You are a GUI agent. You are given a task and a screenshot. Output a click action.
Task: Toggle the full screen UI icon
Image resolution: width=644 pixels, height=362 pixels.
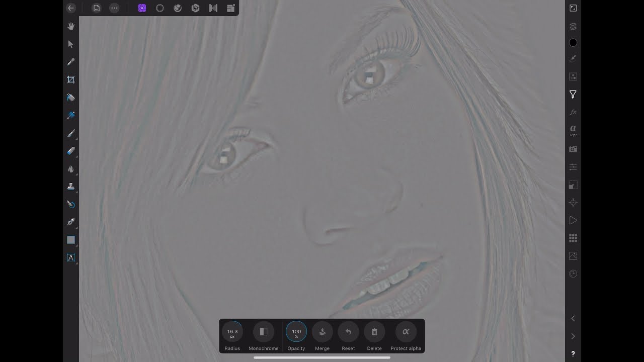point(573,8)
